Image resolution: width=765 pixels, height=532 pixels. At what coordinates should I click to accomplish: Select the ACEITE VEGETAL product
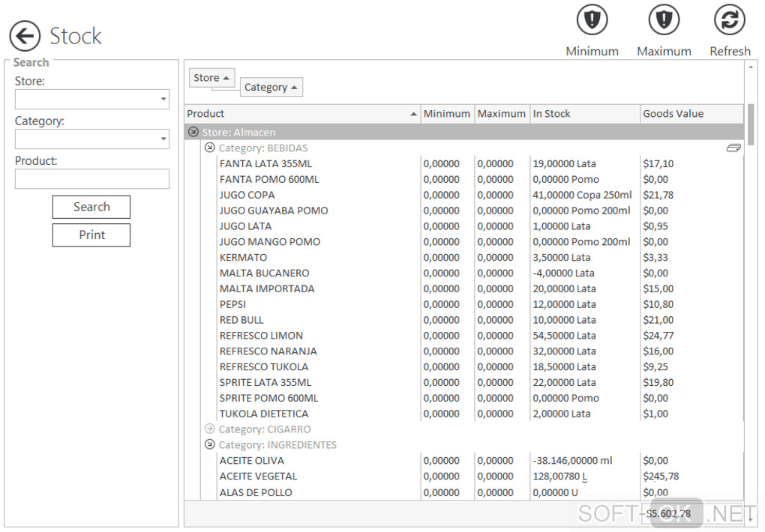pos(258,476)
